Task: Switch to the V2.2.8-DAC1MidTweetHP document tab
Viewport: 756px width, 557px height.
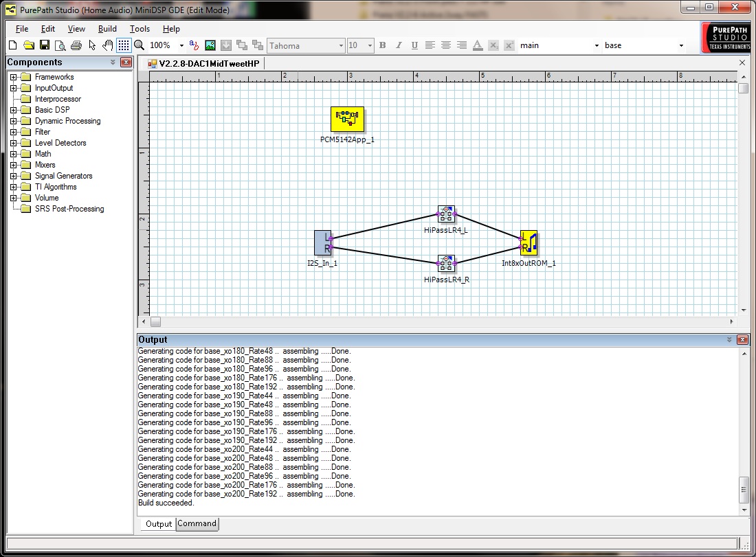Action: (203, 64)
